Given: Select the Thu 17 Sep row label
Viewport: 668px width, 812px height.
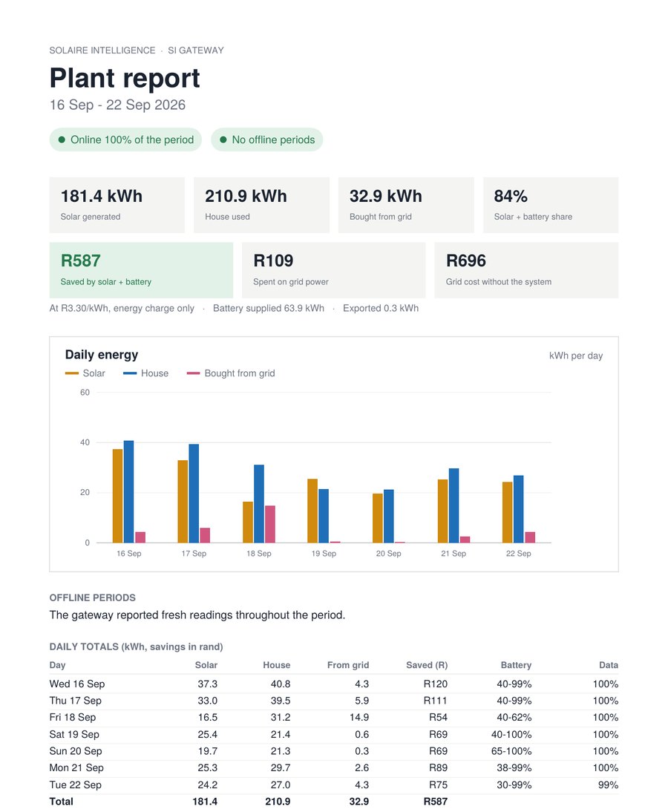Looking at the screenshot, I should coord(76,701).
